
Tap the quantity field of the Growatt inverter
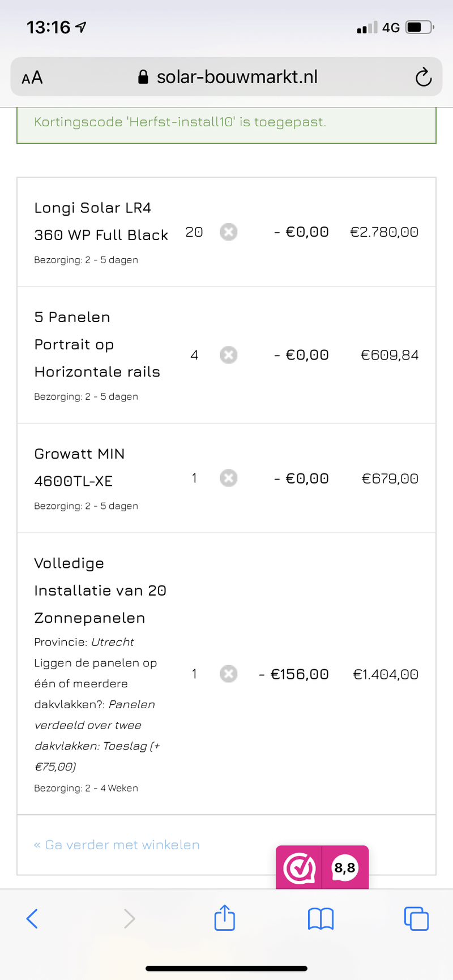pyautogui.click(x=194, y=478)
